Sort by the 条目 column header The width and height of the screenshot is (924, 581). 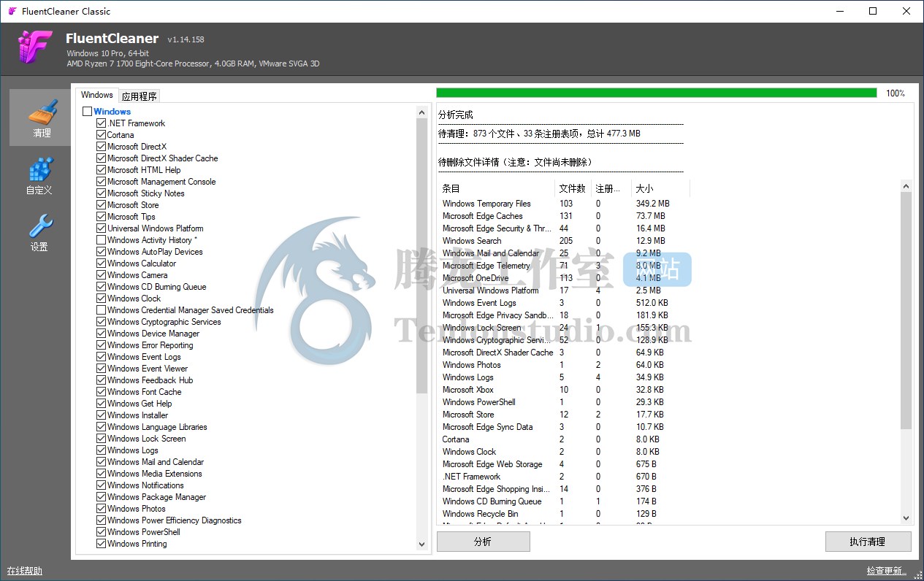[497, 188]
